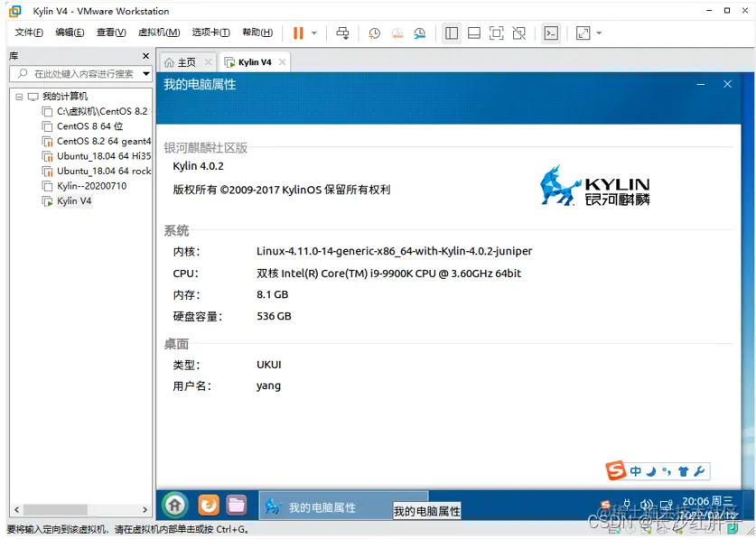The width and height of the screenshot is (756, 539).
Task: Take a snapshot using the clock-plus icon
Action: (x=374, y=33)
